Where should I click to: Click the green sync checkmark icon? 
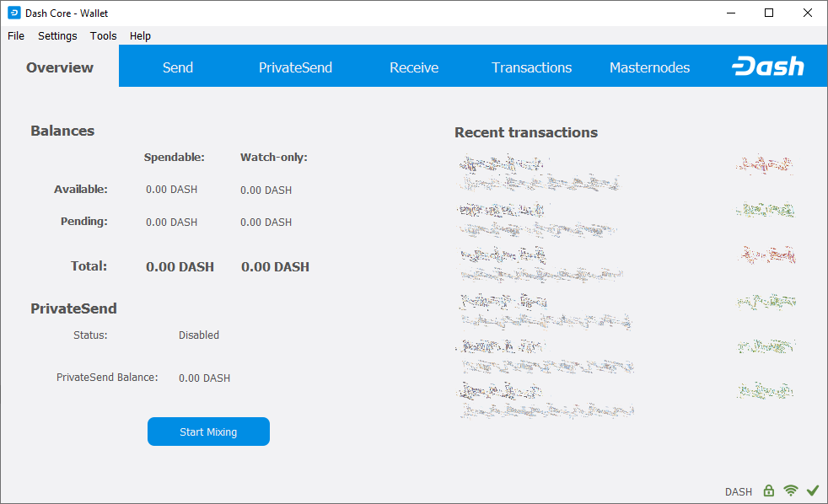[813, 491]
